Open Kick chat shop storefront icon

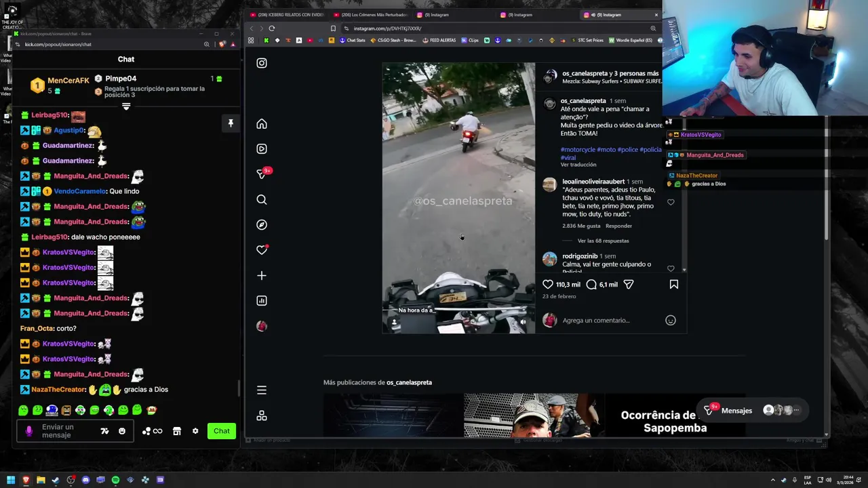pyautogui.click(x=177, y=431)
